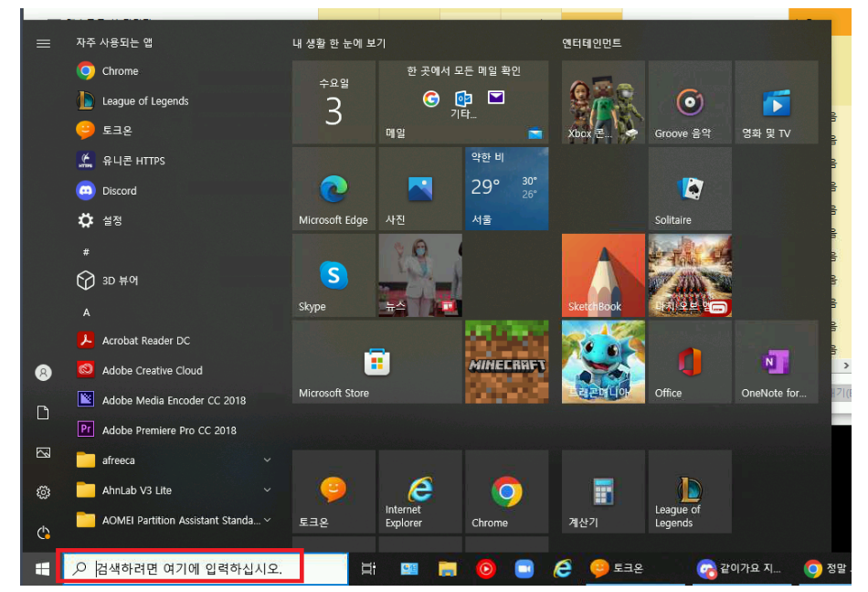Click the 엔터테인먼트 group header

pyautogui.click(x=592, y=43)
